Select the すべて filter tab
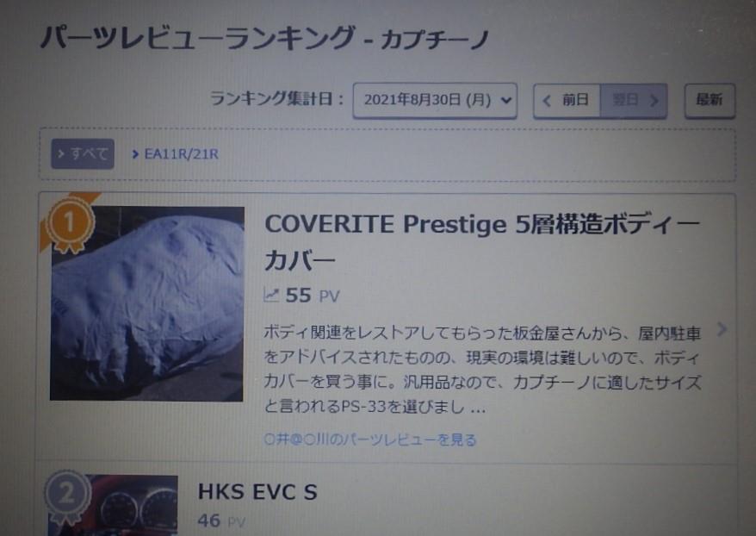 pyautogui.click(x=83, y=154)
